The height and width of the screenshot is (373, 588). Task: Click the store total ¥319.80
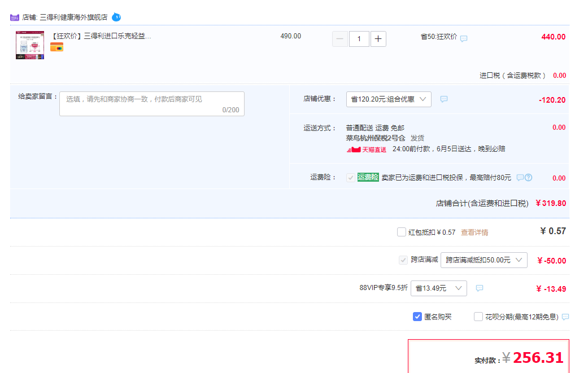[x=551, y=203]
